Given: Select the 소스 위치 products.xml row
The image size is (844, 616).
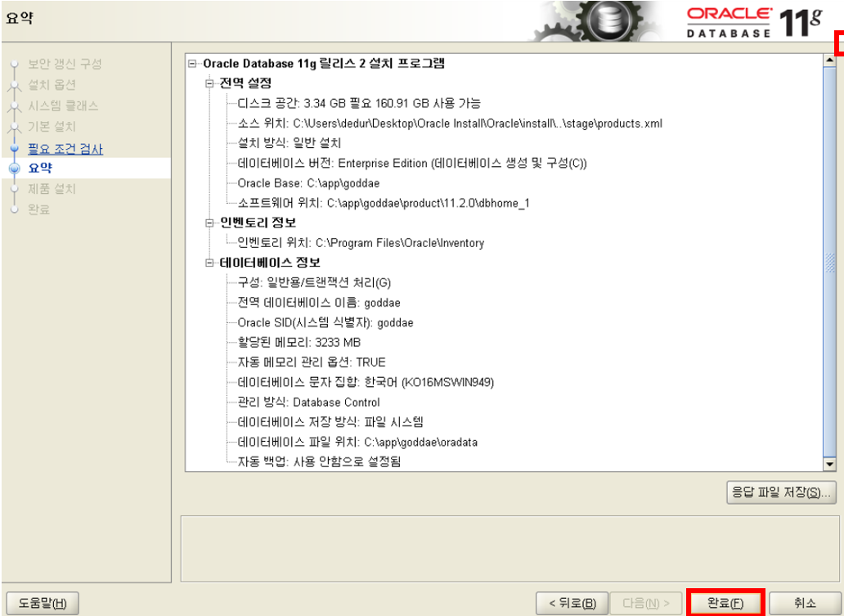Looking at the screenshot, I should (450, 124).
